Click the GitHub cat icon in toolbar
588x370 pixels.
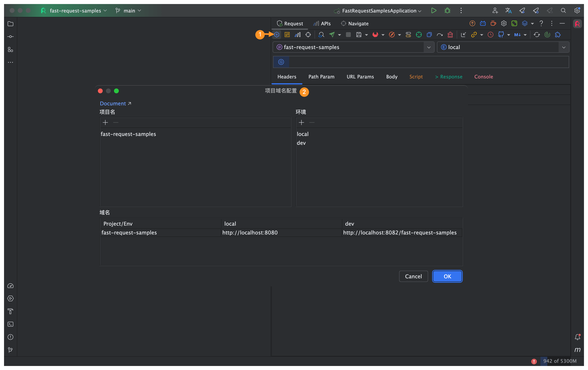[501, 35]
